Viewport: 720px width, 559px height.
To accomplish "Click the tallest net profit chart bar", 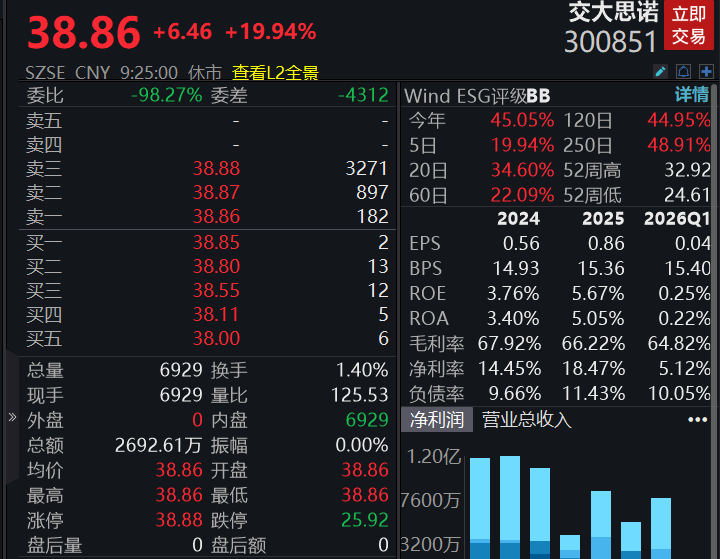I will pos(510,507).
